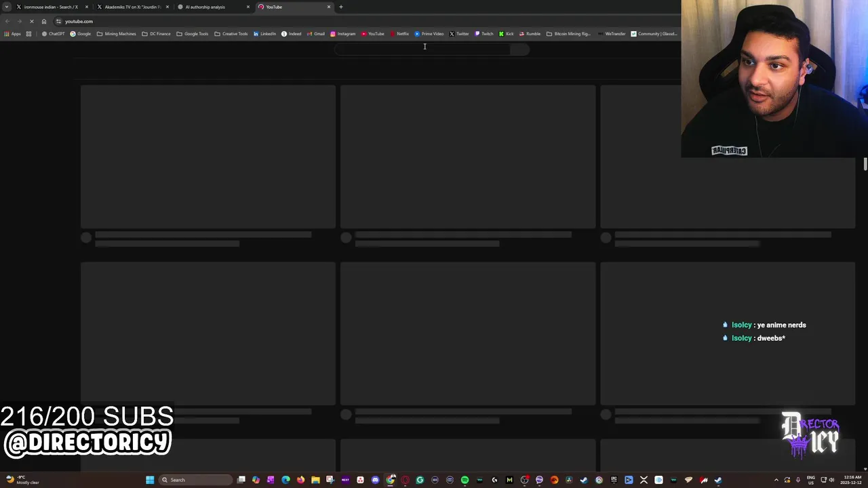Show hidden system tray icons

776,480
